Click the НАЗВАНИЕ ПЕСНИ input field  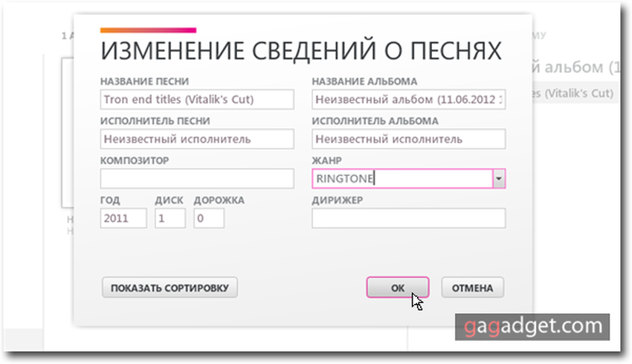(x=197, y=100)
